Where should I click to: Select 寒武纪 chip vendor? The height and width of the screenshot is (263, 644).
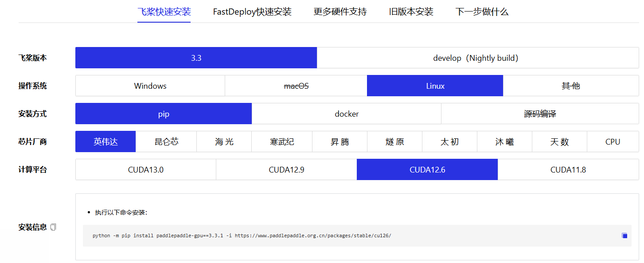coord(282,141)
